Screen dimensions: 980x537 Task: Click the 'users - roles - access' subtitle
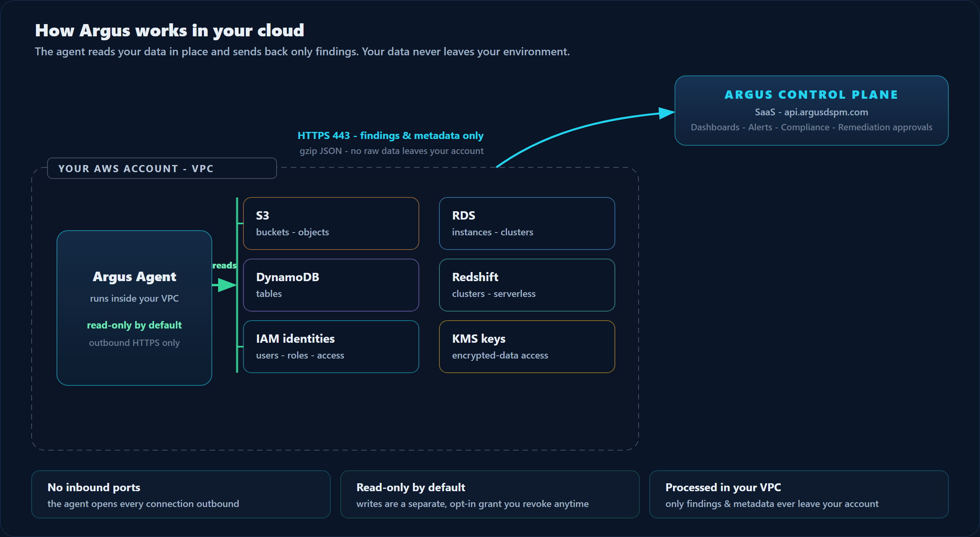[x=300, y=355]
